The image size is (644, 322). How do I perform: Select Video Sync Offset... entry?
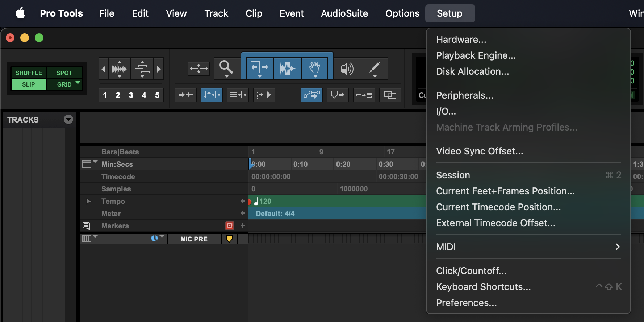[x=528, y=151]
